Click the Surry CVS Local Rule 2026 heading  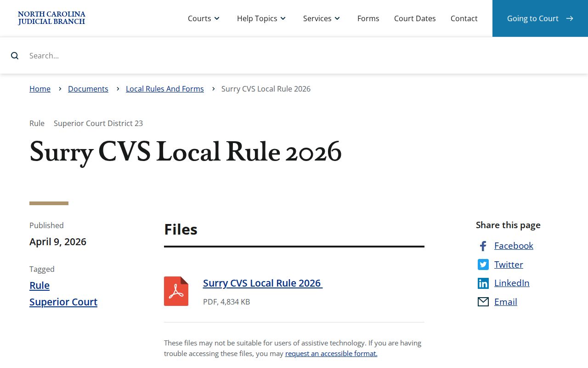coord(186,152)
